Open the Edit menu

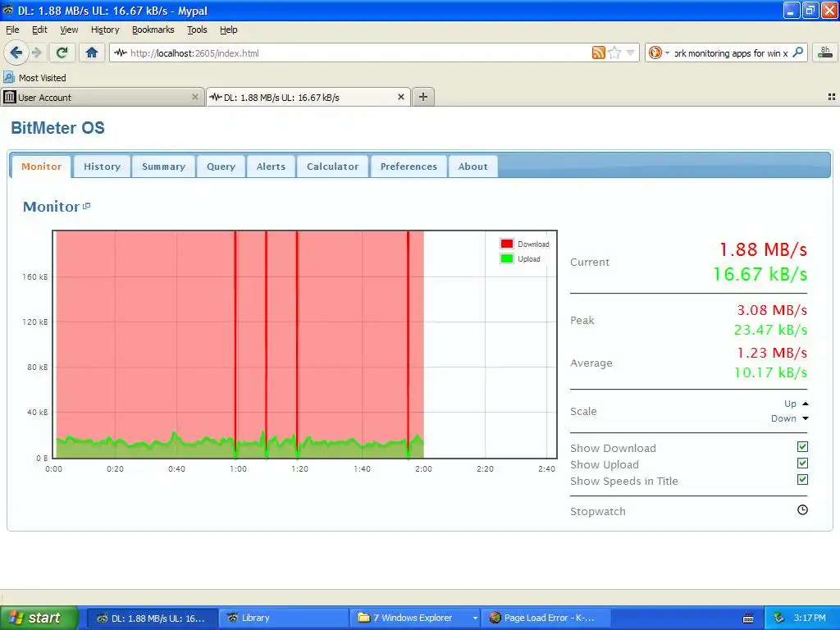pos(39,30)
